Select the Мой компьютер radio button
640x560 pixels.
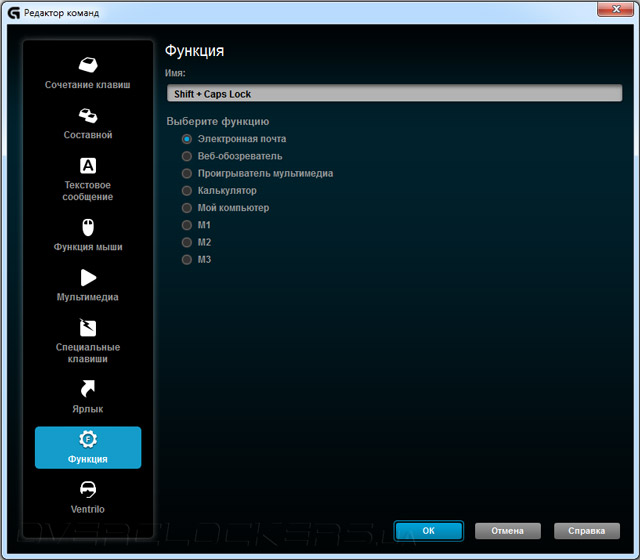187,208
